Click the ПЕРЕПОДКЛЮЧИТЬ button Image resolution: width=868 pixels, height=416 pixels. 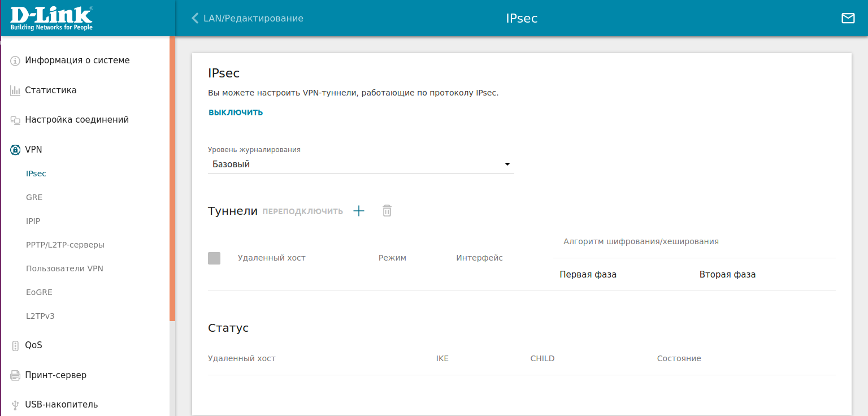pos(302,211)
